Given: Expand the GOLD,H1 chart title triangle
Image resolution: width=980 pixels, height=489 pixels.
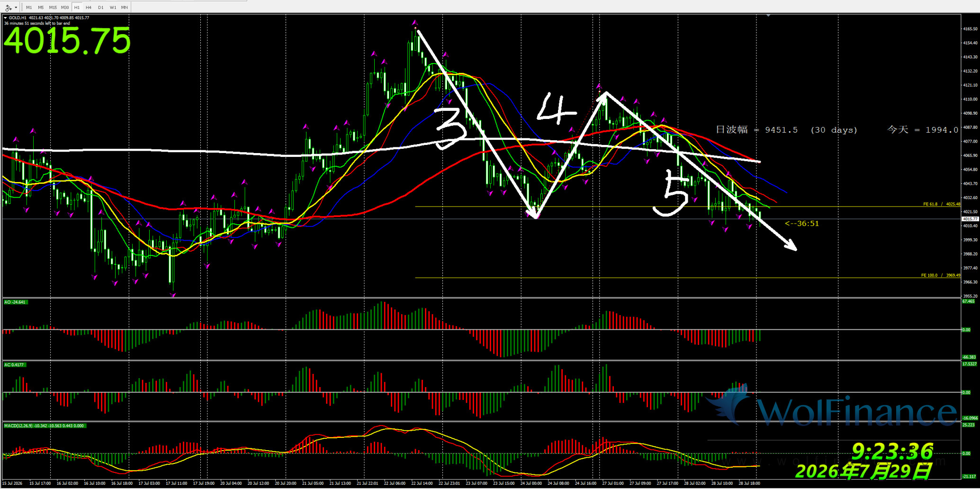Looking at the screenshot, I should point(6,18).
